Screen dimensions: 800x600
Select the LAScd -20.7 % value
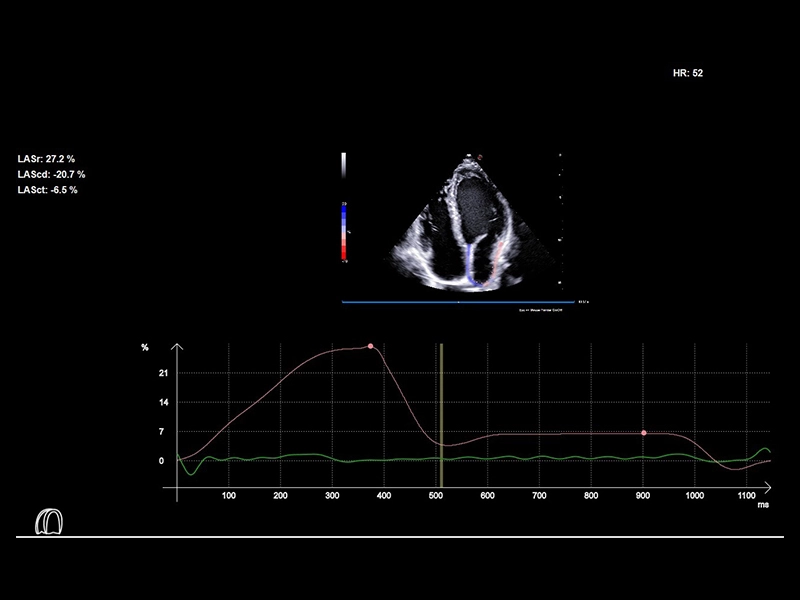pyautogui.click(x=52, y=174)
